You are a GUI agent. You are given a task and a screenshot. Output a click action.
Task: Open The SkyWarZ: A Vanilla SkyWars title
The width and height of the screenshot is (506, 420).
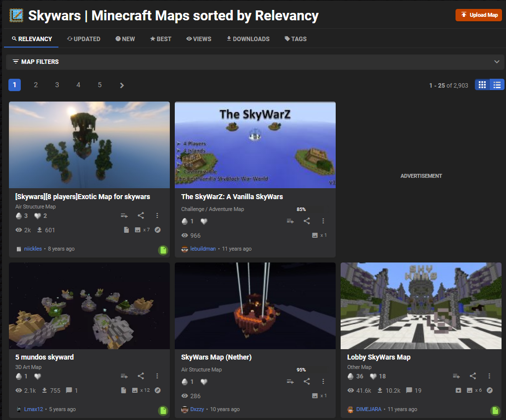coord(232,197)
